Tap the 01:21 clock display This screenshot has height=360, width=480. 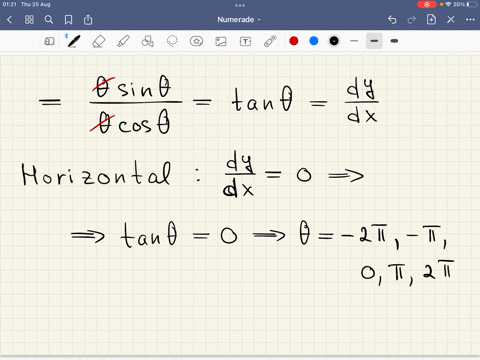coord(9,4)
